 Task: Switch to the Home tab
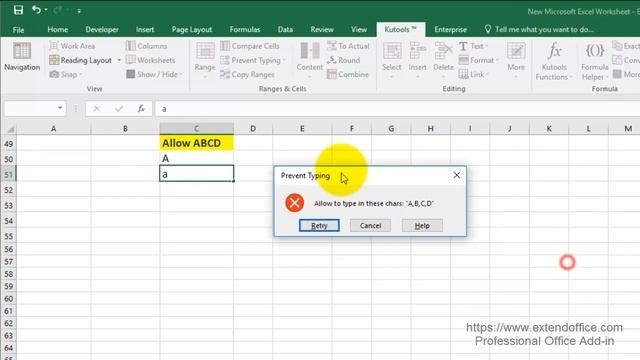coord(58,29)
